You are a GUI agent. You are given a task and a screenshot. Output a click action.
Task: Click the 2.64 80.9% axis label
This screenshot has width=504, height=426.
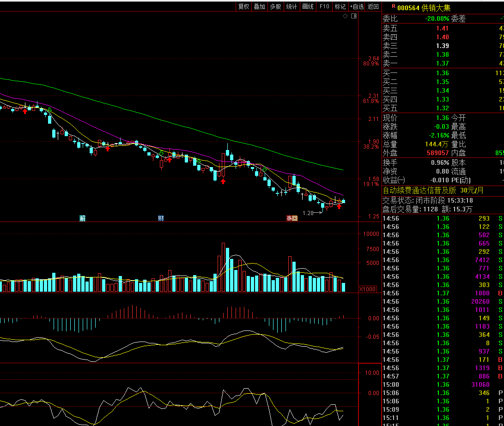[371, 61]
